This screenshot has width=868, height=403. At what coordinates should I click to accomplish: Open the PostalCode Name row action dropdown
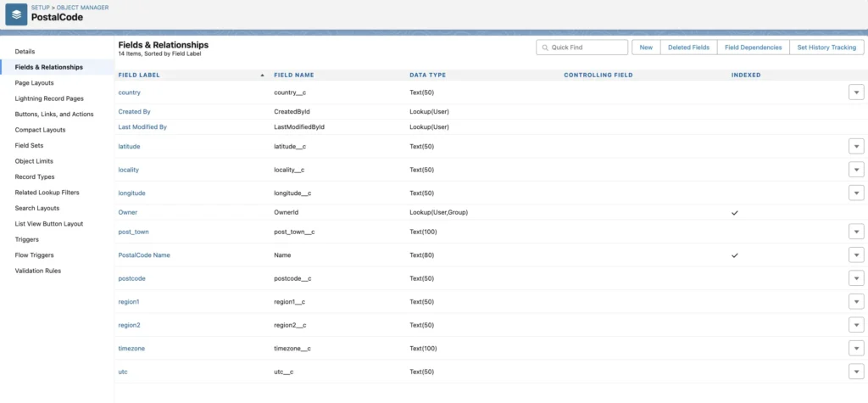pos(856,255)
